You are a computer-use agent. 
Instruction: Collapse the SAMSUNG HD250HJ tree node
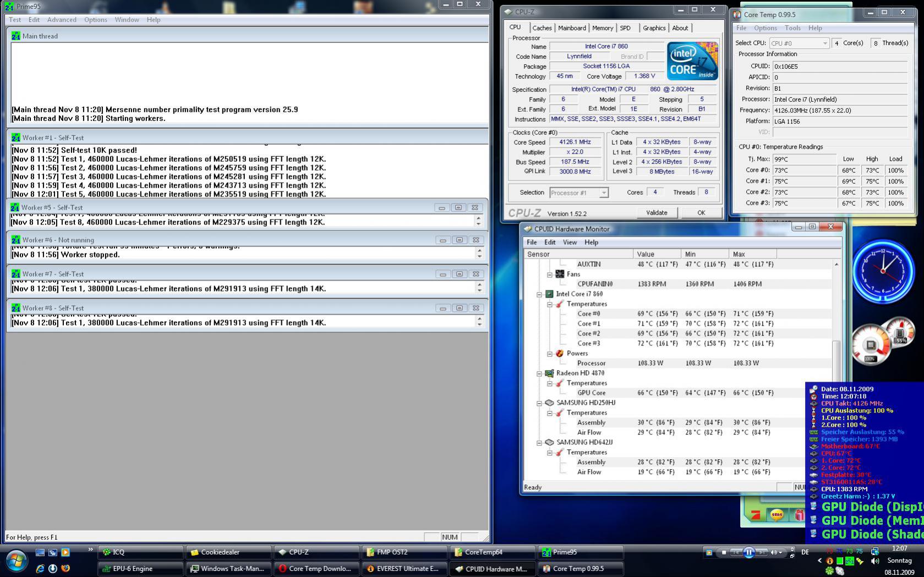click(x=539, y=403)
